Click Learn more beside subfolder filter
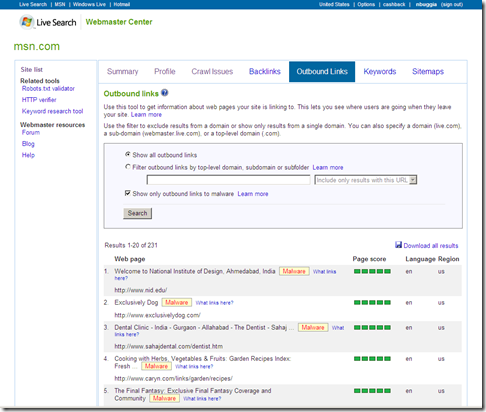The height and width of the screenshot is (412, 486). pos(328,167)
